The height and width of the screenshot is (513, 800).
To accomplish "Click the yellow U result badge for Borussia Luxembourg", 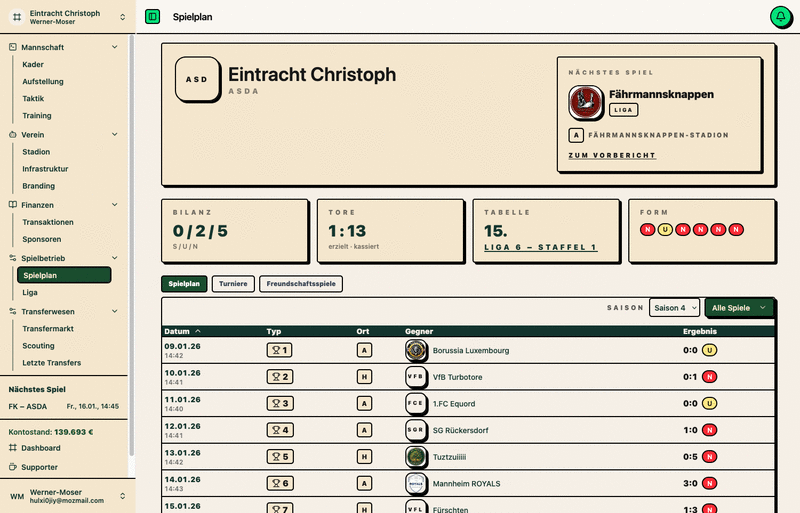I will [709, 350].
